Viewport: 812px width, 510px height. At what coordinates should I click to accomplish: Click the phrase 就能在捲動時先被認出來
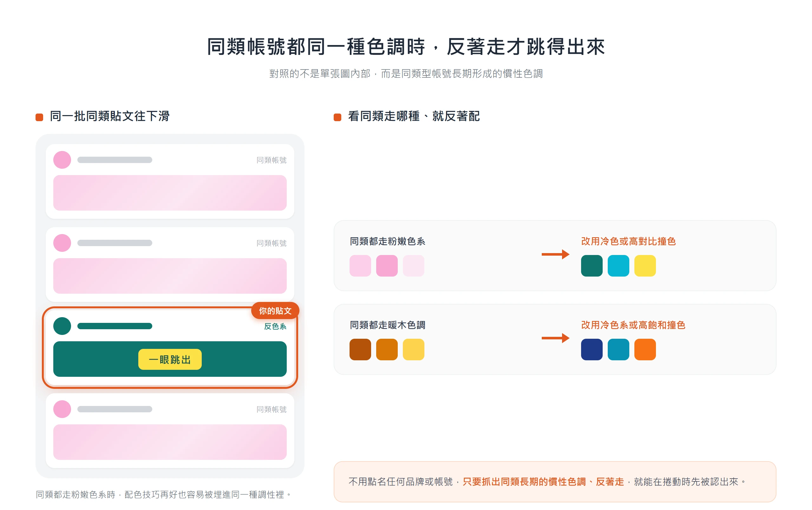686,482
